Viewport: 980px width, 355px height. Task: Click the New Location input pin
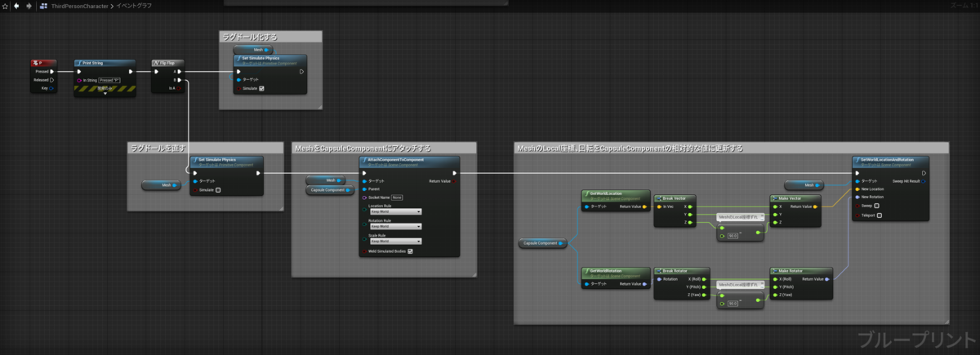pyautogui.click(x=857, y=189)
